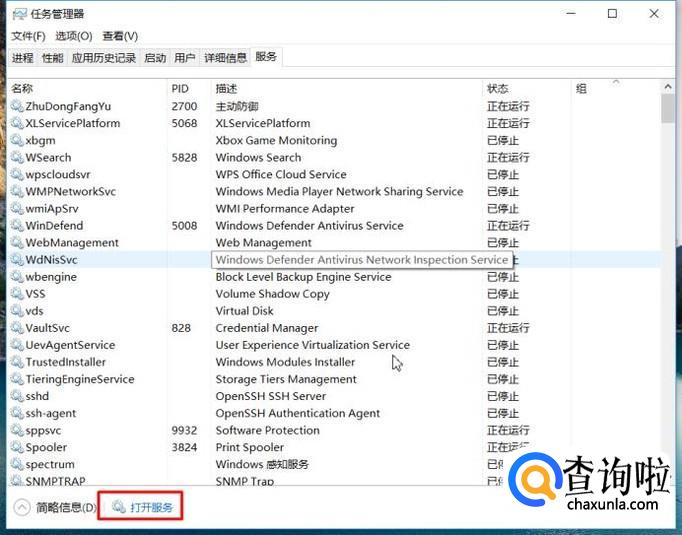Viewport: 682px width, 535px height.
Task: Click the sppsvc service gear icon
Action: tap(17, 430)
